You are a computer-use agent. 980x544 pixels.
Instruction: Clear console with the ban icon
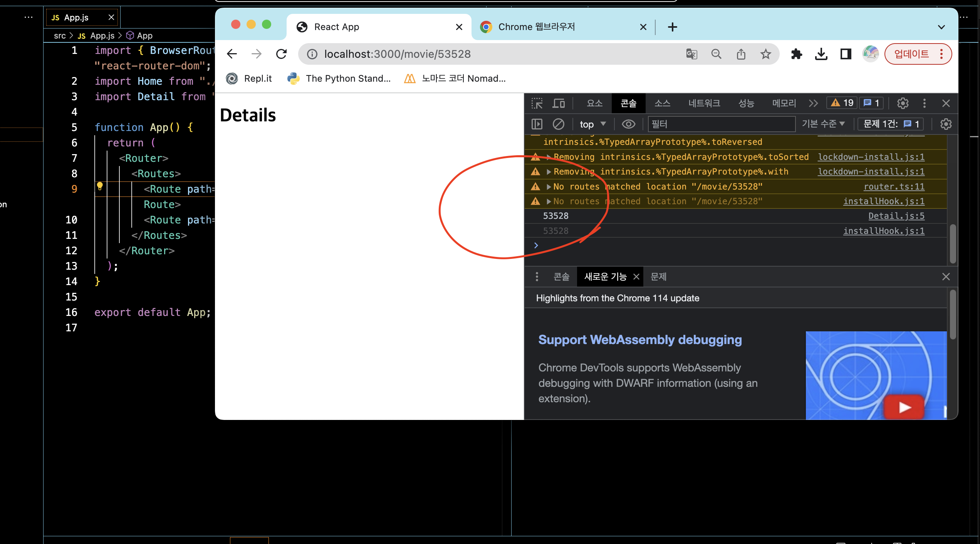[558, 124]
